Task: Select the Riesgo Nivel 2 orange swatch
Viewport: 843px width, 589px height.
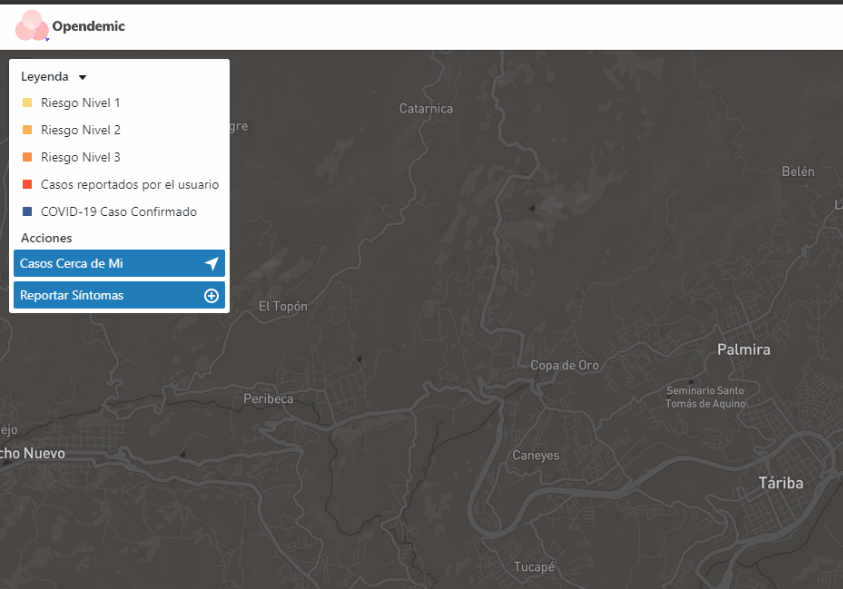Action: (27, 130)
